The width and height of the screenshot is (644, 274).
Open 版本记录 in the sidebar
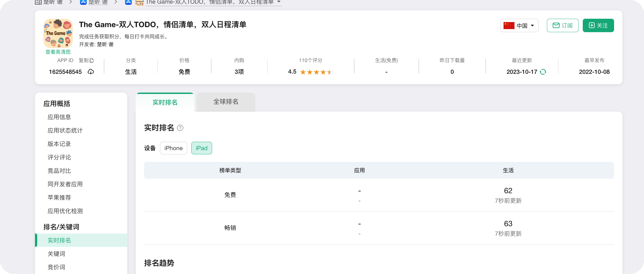59,144
